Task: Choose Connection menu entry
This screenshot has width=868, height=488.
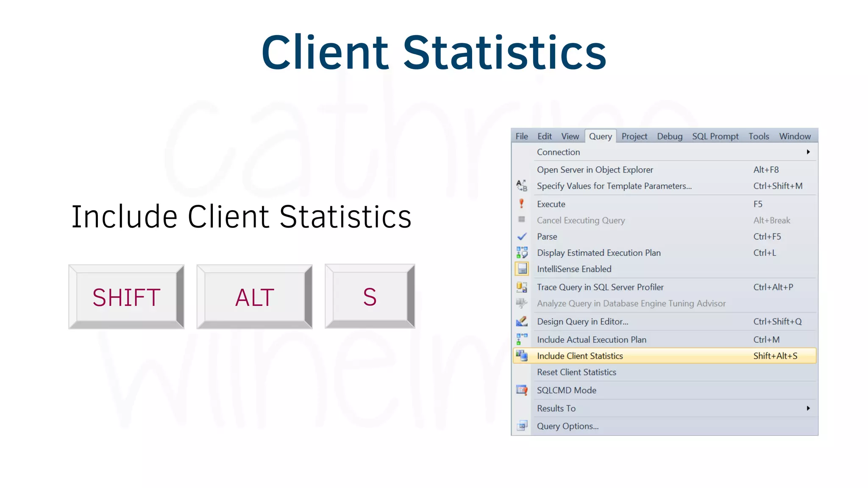Action: [665, 152]
